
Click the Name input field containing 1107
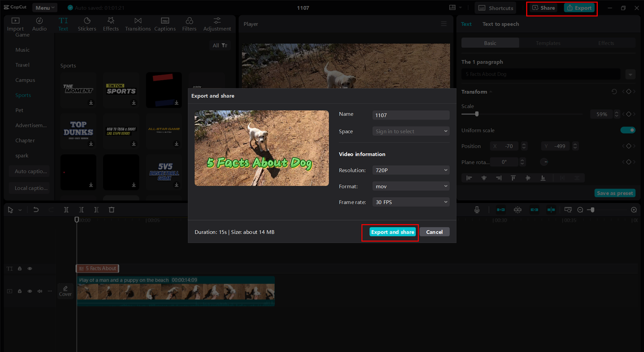click(411, 115)
